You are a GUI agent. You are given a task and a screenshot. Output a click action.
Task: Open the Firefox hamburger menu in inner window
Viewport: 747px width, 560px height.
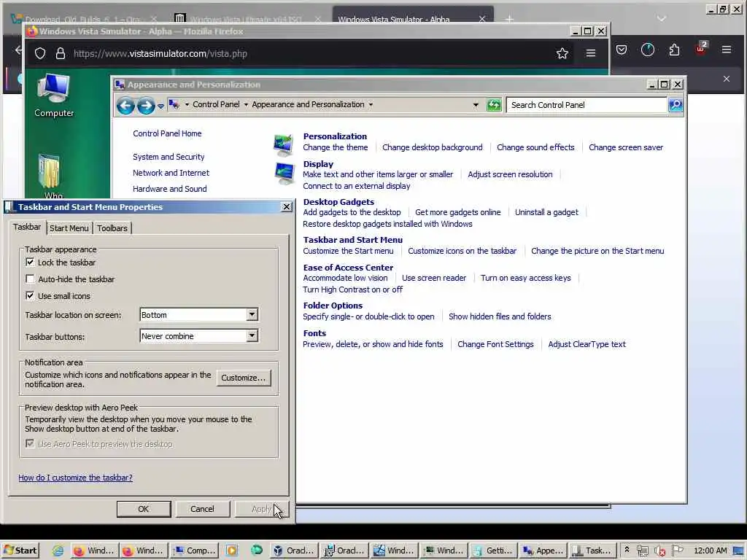[591, 53]
